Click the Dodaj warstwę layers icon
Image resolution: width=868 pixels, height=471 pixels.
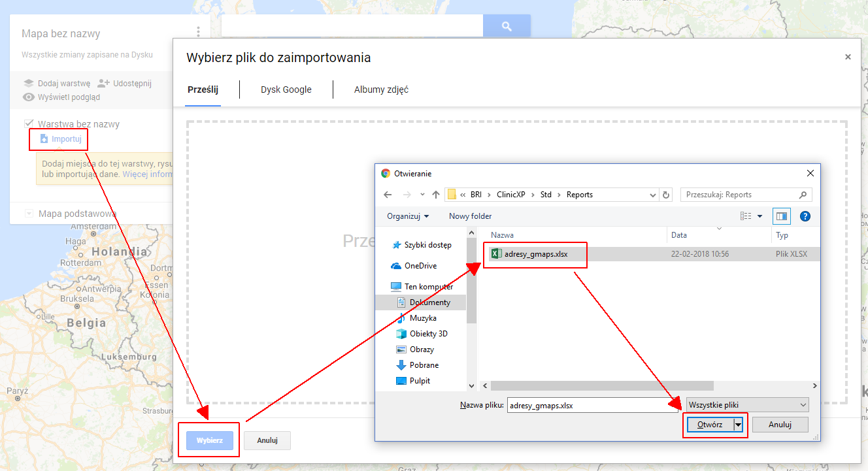coord(28,83)
